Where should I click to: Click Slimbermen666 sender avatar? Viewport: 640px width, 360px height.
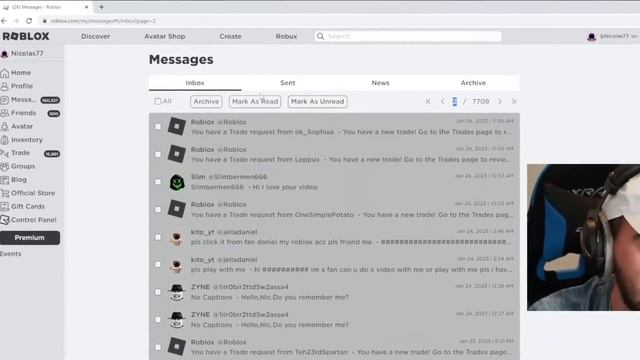177,182
